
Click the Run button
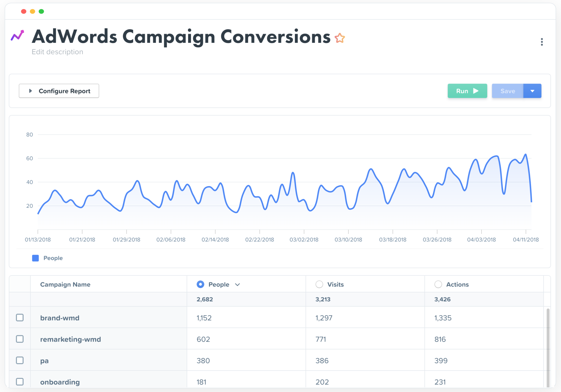[x=467, y=91]
